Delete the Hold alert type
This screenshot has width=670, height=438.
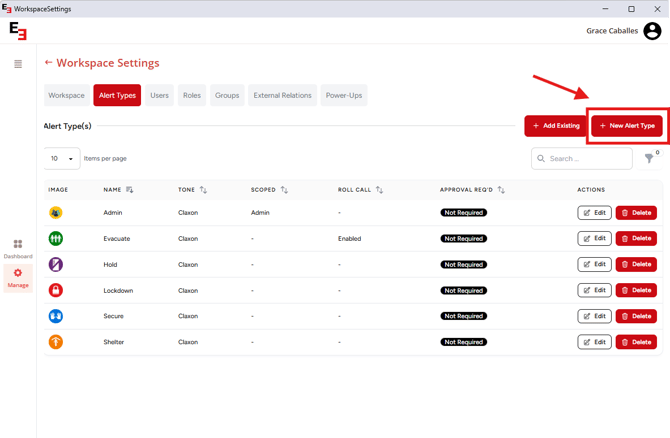pos(636,265)
